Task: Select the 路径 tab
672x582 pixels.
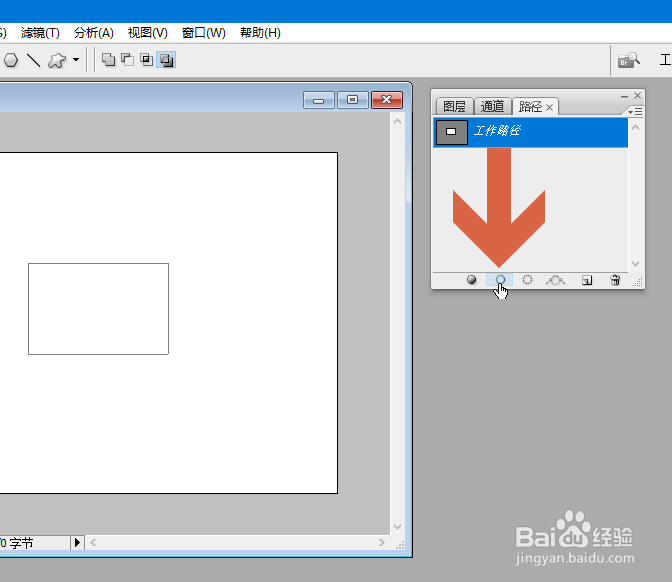Action: coord(530,106)
